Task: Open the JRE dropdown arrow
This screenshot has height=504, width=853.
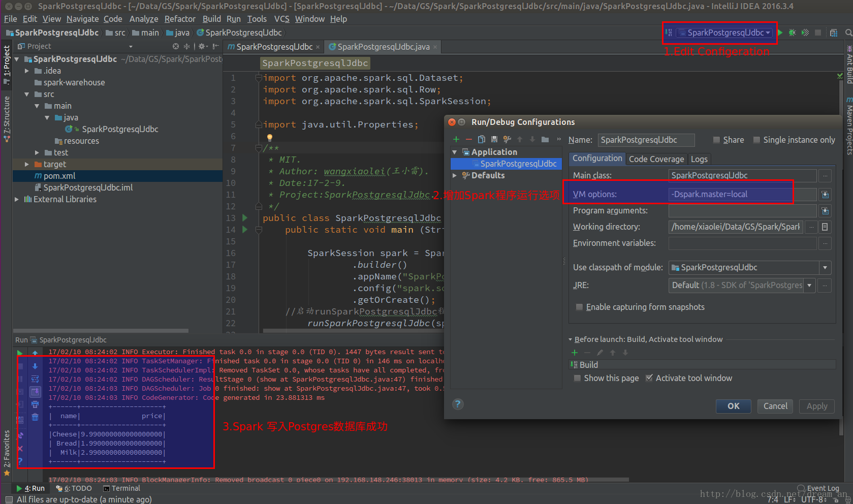Action: (809, 286)
